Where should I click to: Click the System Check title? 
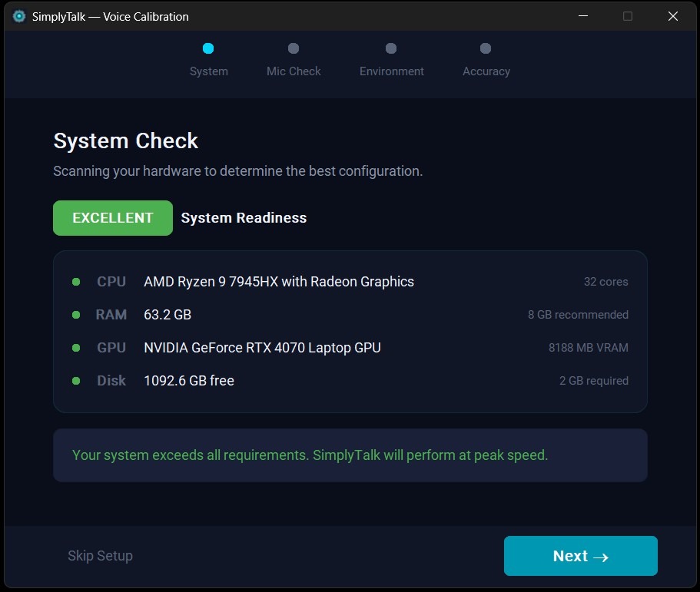pyautogui.click(x=125, y=141)
